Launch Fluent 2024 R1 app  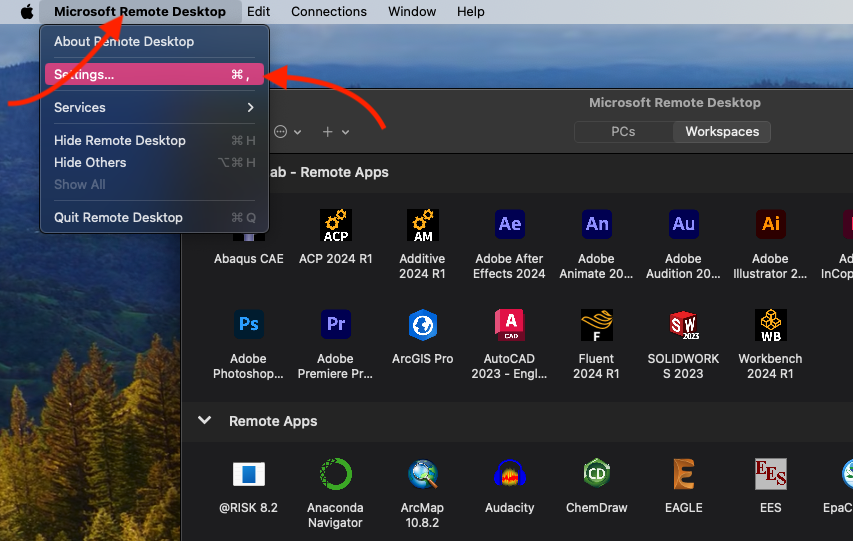[x=597, y=325]
